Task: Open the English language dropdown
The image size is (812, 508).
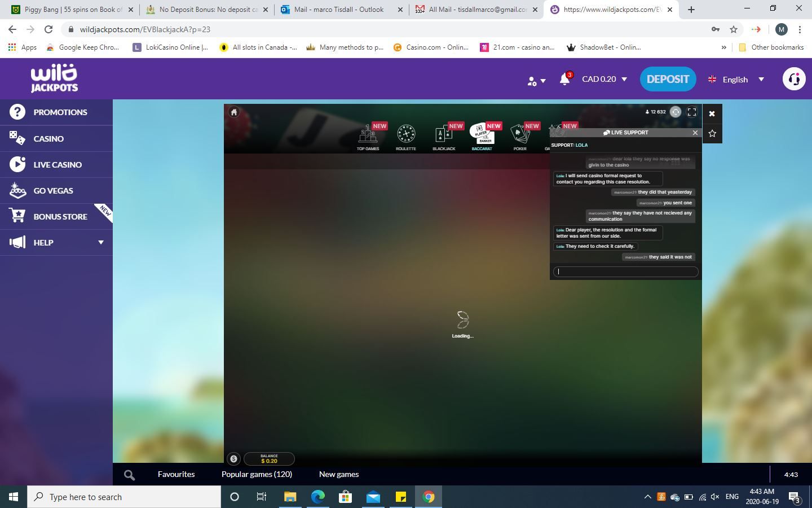Action: point(736,79)
